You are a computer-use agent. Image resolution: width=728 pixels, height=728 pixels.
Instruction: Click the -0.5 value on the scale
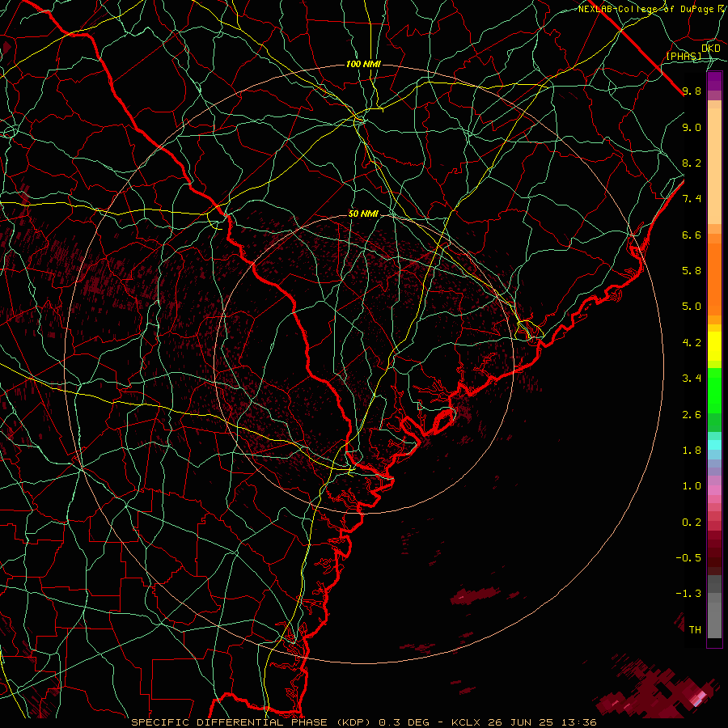tap(688, 558)
